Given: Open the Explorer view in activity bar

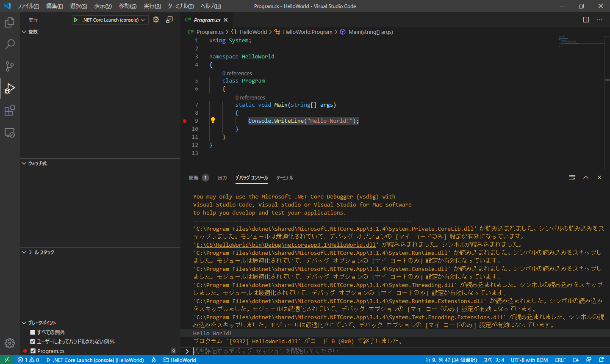Looking at the screenshot, I should 9,22.
